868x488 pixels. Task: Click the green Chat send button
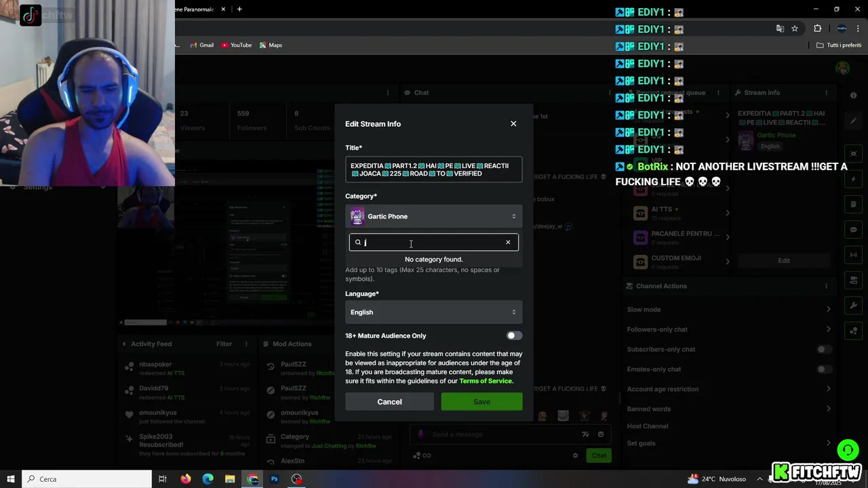pos(599,455)
